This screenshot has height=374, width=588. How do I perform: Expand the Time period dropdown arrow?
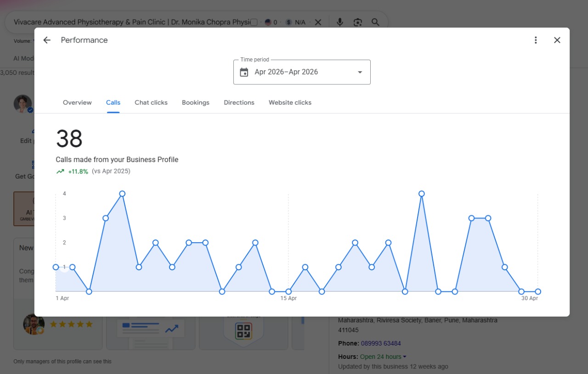[x=360, y=72]
